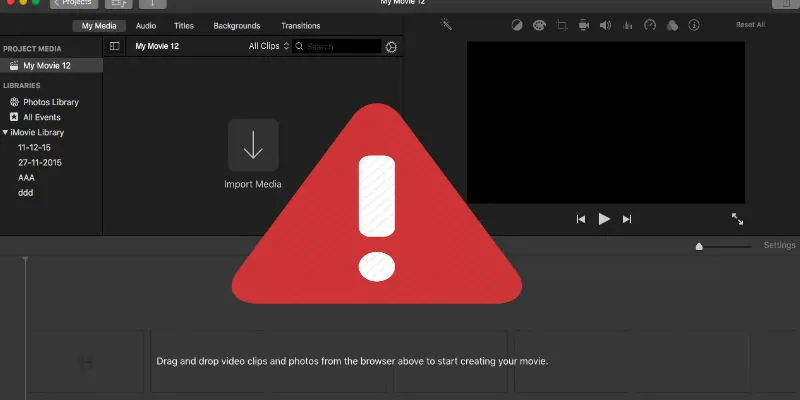Image resolution: width=800 pixels, height=400 pixels.
Task: Open the volume adjustment control
Action: [606, 25]
